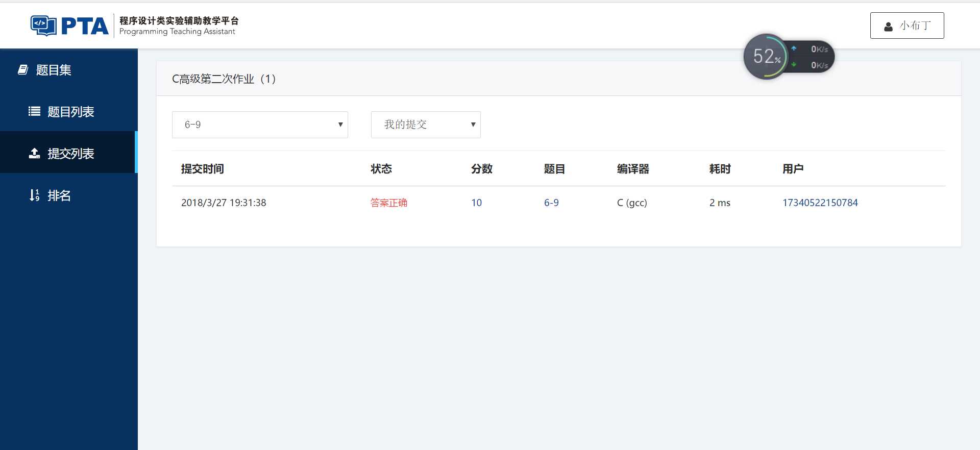This screenshot has width=980, height=450.
Task: Click the 2 ms duration cell
Action: click(x=720, y=203)
